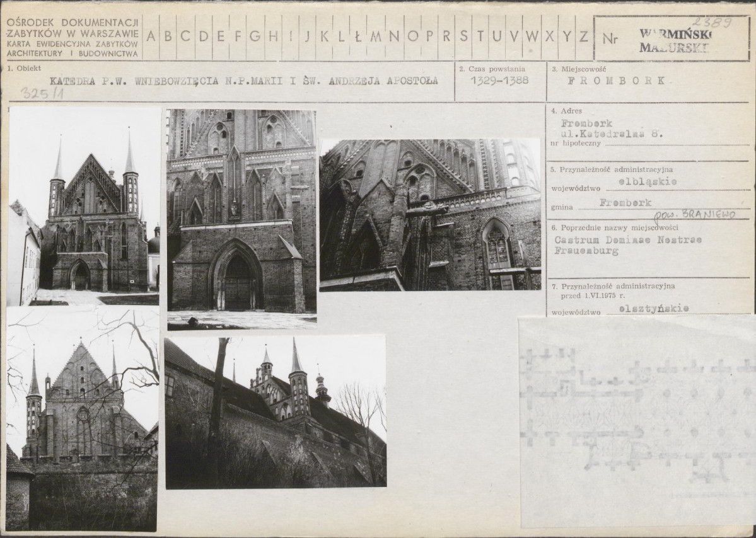Select letter A in the alphabet index strip

click(151, 37)
